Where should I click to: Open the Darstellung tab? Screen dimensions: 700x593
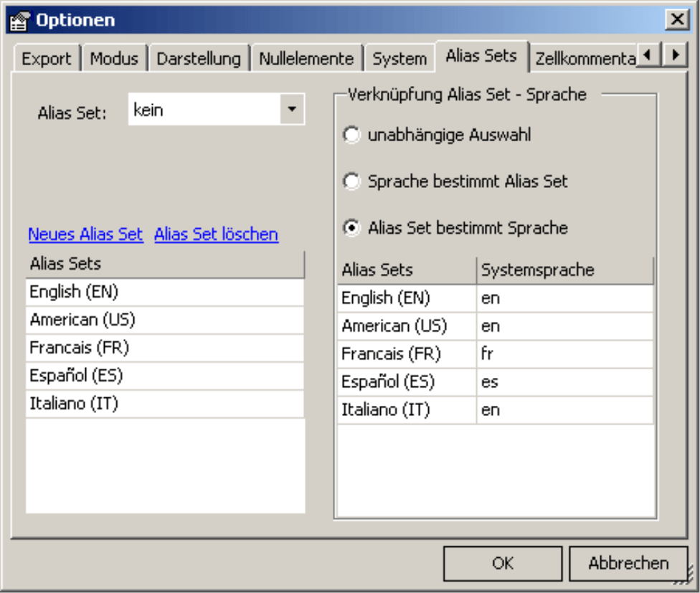[199, 59]
